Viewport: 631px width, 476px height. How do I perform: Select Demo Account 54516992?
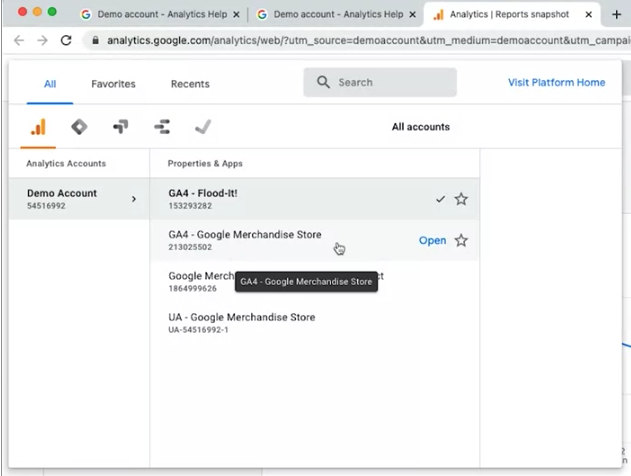pyautogui.click(x=79, y=199)
